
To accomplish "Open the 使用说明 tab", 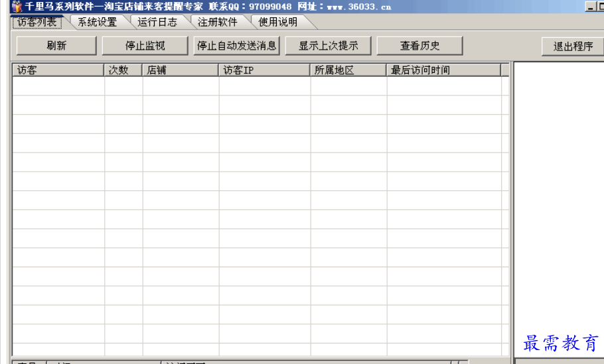I will click(277, 23).
